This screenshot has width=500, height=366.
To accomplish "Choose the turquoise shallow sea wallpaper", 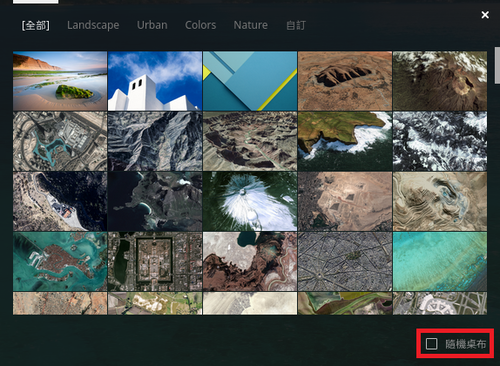I will point(440,262).
